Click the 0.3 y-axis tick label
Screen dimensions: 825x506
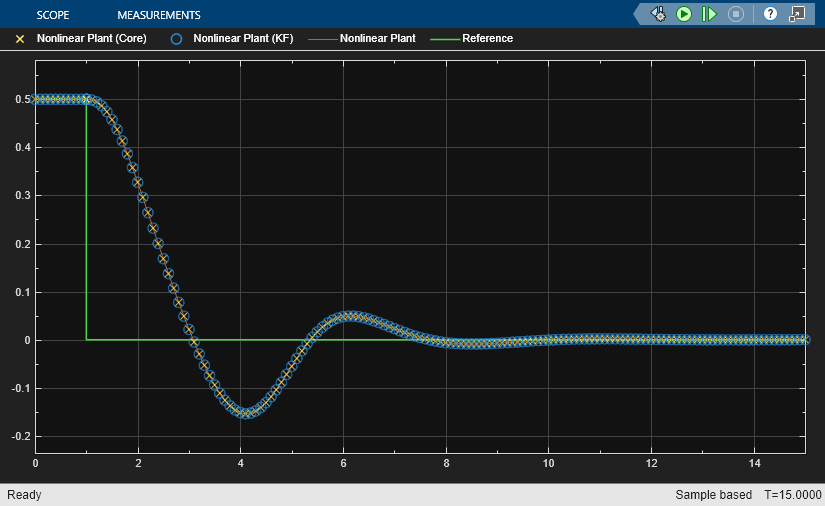[x=23, y=196]
